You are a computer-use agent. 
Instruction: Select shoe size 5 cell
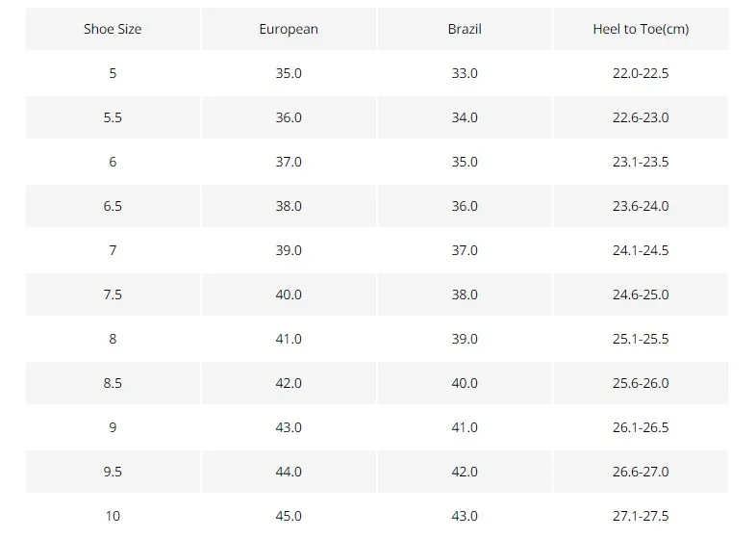pyautogui.click(x=113, y=73)
